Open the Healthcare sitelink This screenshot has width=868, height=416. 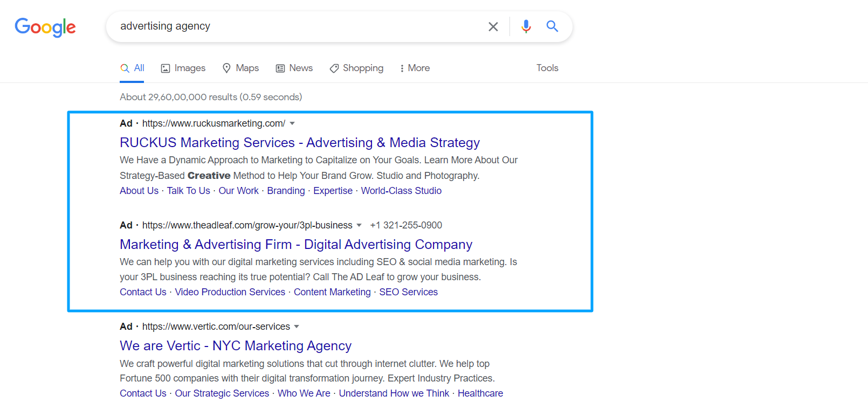[x=480, y=393]
